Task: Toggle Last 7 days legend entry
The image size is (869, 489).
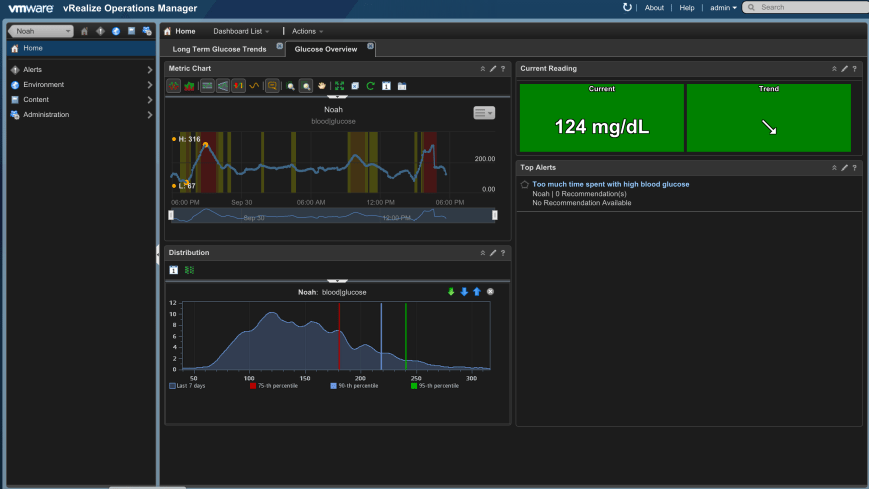Action: (x=187, y=386)
